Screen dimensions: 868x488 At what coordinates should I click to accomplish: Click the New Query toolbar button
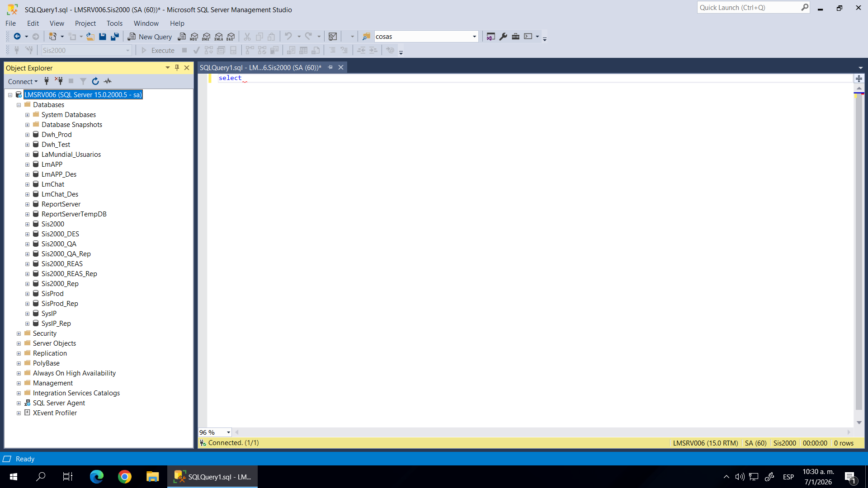[150, 37]
